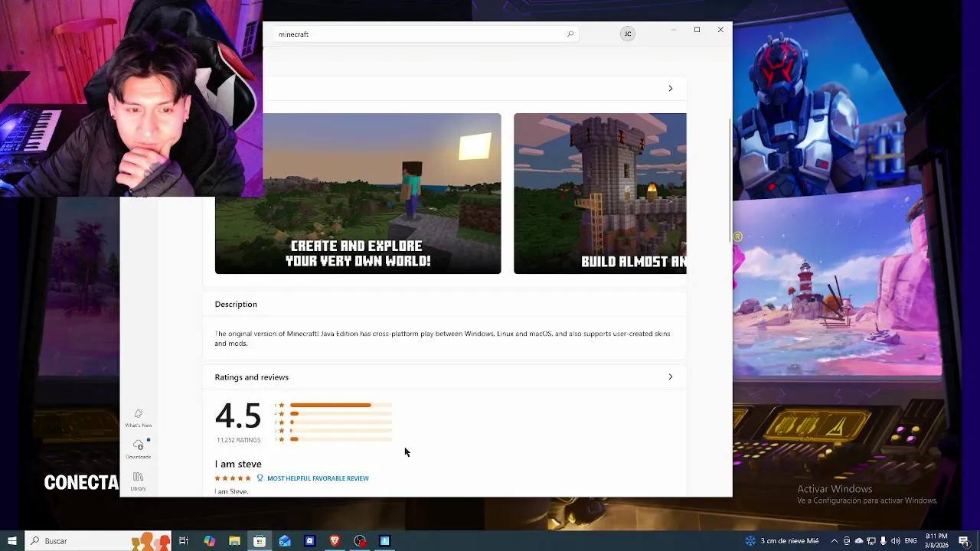This screenshot has height=551, width=980.
Task: Open OneDrive cloud tray icon
Action: 859,541
